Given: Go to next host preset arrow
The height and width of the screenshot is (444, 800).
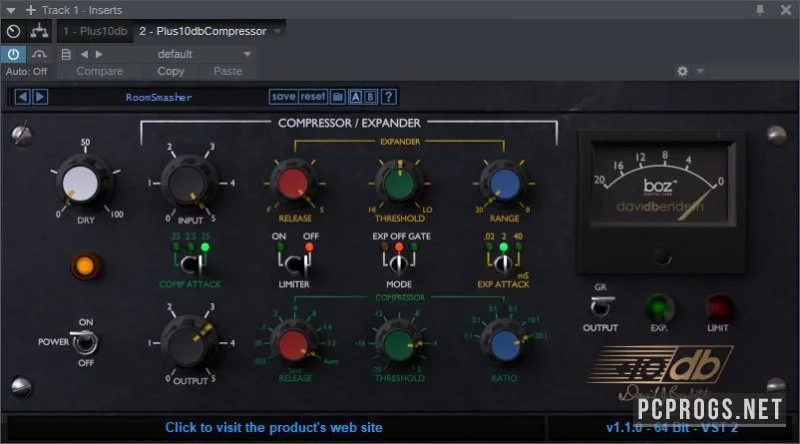Looking at the screenshot, I should [x=99, y=54].
